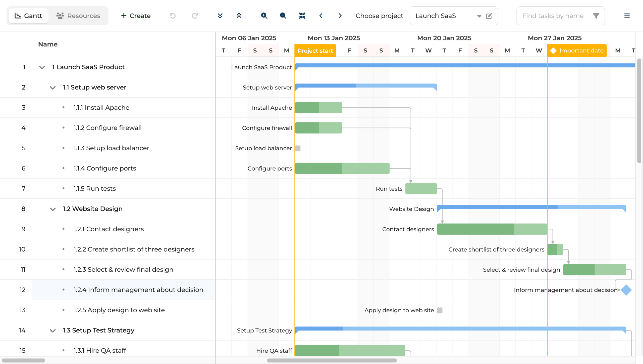This screenshot has width=643, height=364.
Task: Switch to the Gantt tab
Action: tap(28, 16)
